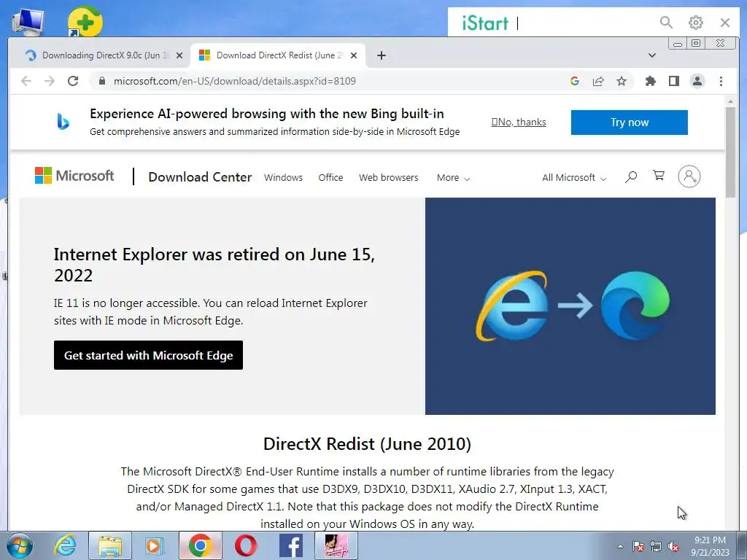This screenshot has height=560, width=747.
Task: Click the site search magnifier icon
Action: (x=631, y=177)
